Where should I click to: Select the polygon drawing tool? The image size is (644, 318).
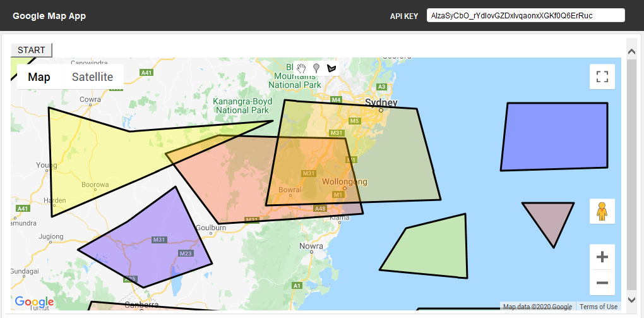[331, 68]
